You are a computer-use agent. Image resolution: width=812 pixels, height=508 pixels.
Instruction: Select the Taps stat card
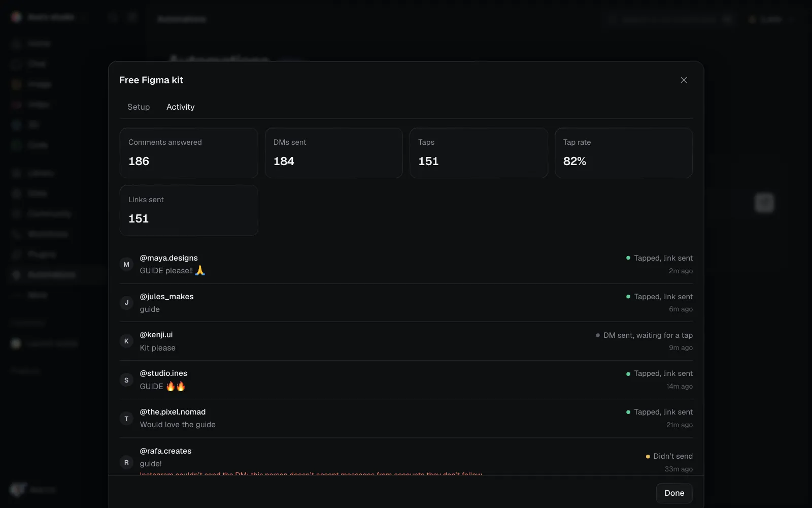click(x=479, y=153)
